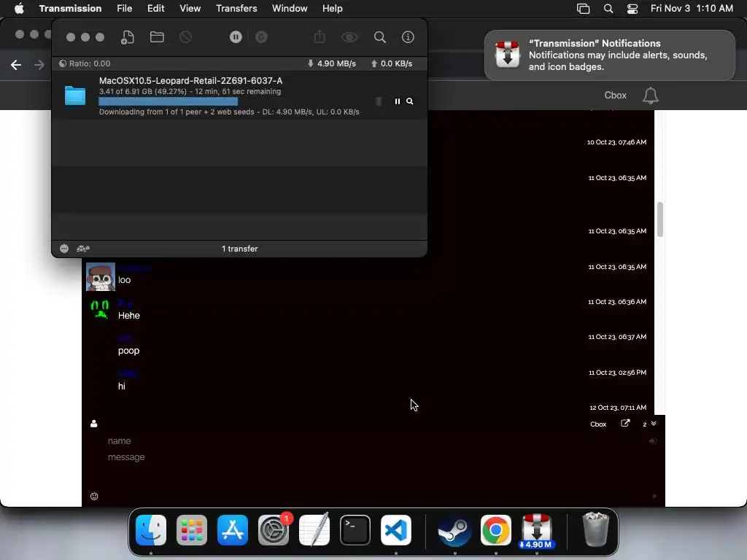Open the Trash from the Dock
This screenshot has width=747, height=560.
tap(595, 529)
